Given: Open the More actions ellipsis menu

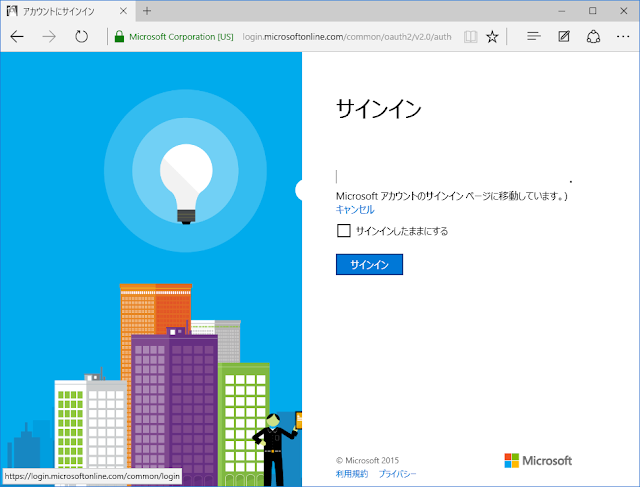Looking at the screenshot, I should tap(623, 37).
